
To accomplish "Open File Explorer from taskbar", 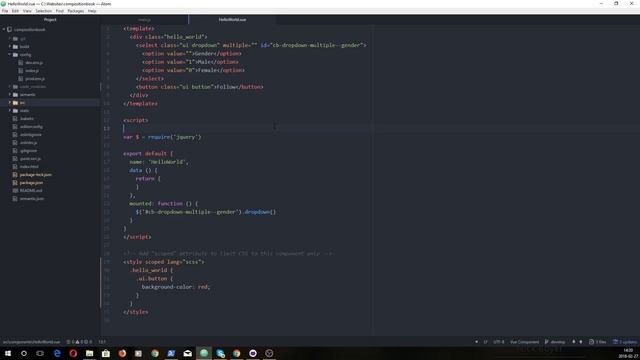I will [89, 353].
